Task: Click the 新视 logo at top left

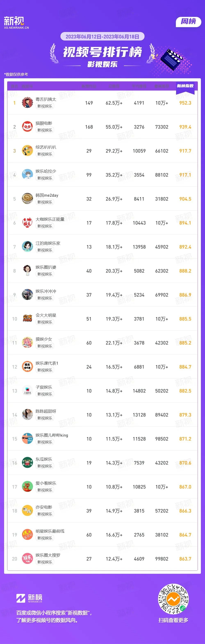Action: click(x=16, y=23)
